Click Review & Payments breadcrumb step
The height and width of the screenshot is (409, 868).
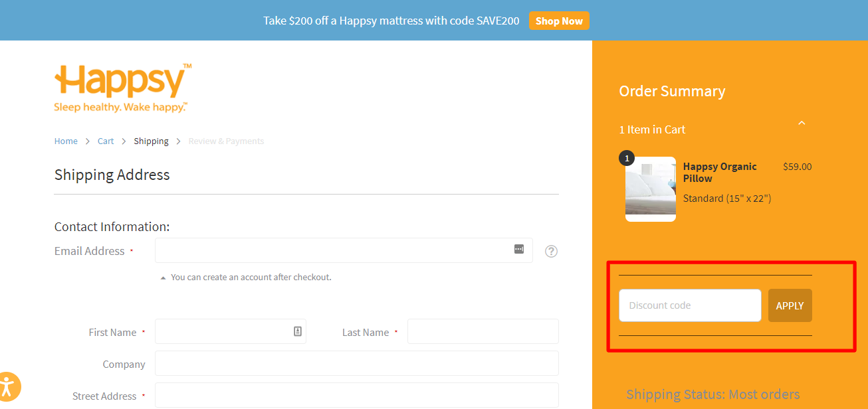tap(226, 141)
